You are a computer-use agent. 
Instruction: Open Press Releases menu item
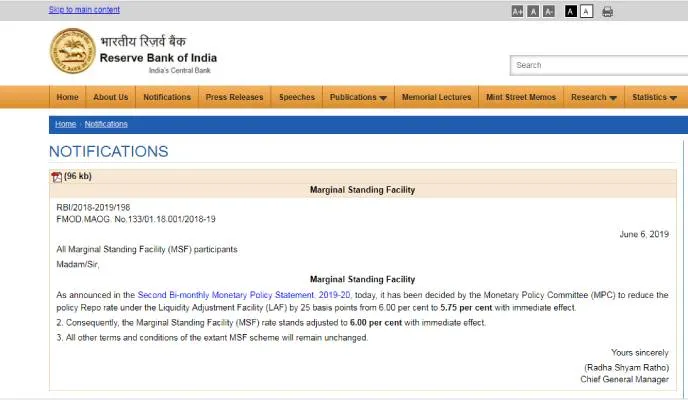pyautogui.click(x=234, y=97)
